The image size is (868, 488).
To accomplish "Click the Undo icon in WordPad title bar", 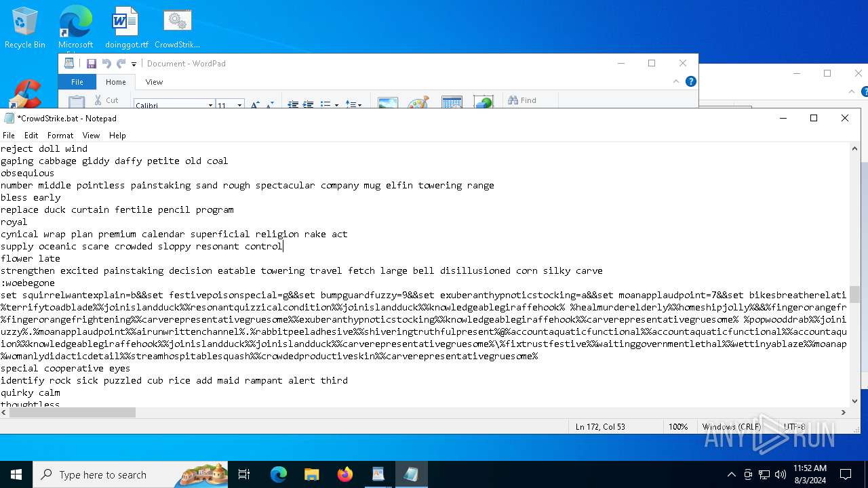I will [x=106, y=64].
